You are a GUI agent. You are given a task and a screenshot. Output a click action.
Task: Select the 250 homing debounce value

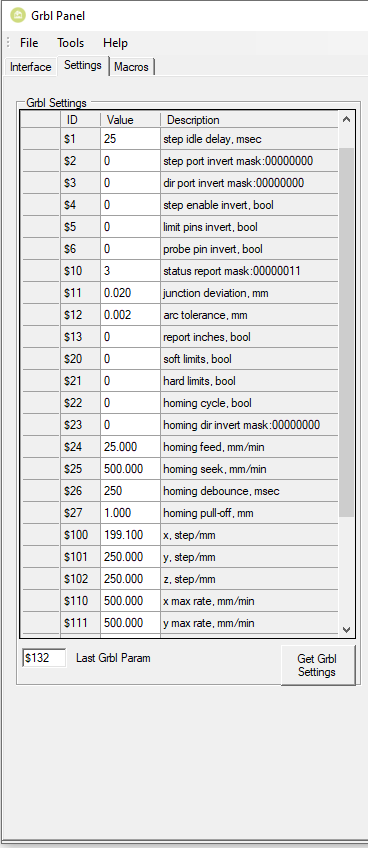pyautogui.click(x=130, y=491)
